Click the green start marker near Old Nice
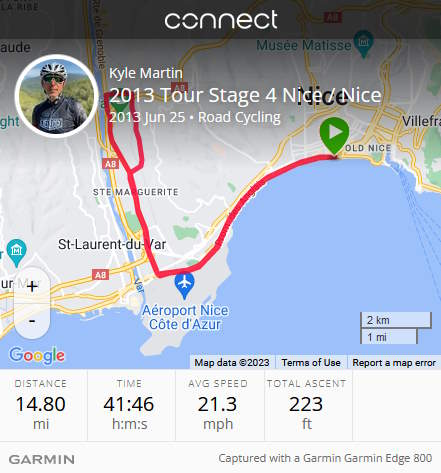Viewport: 441px width, 473px height. (334, 135)
